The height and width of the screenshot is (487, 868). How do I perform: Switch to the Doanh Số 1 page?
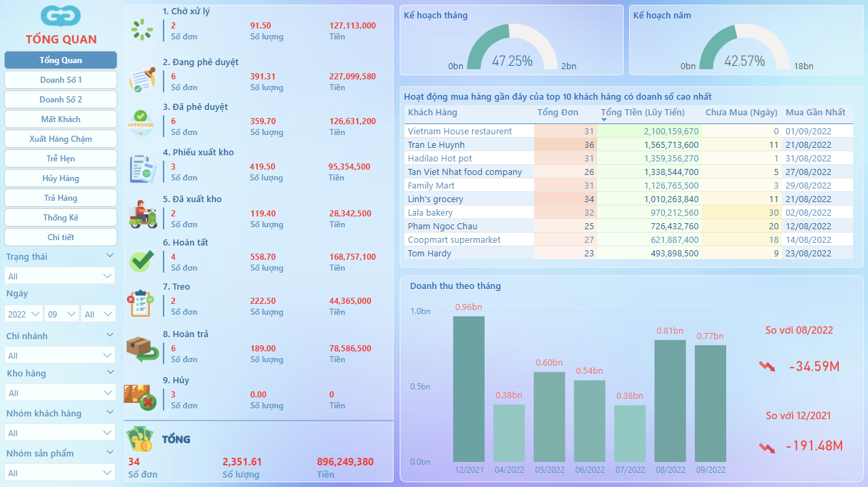pyautogui.click(x=60, y=80)
